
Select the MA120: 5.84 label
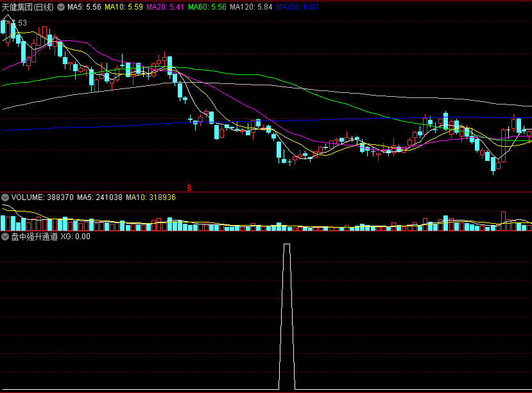tap(251, 7)
